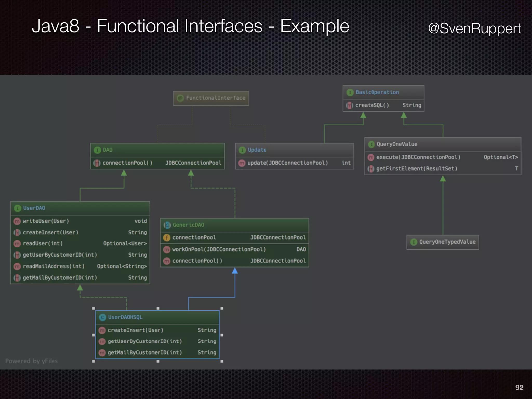The width and height of the screenshot is (532, 399).
Task: Click the execute(JDBCConnectionPool) method name
Action: tap(418, 157)
